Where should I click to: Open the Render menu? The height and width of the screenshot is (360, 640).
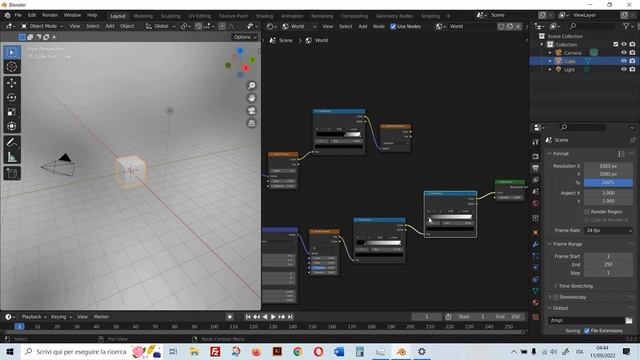pyautogui.click(x=50, y=16)
